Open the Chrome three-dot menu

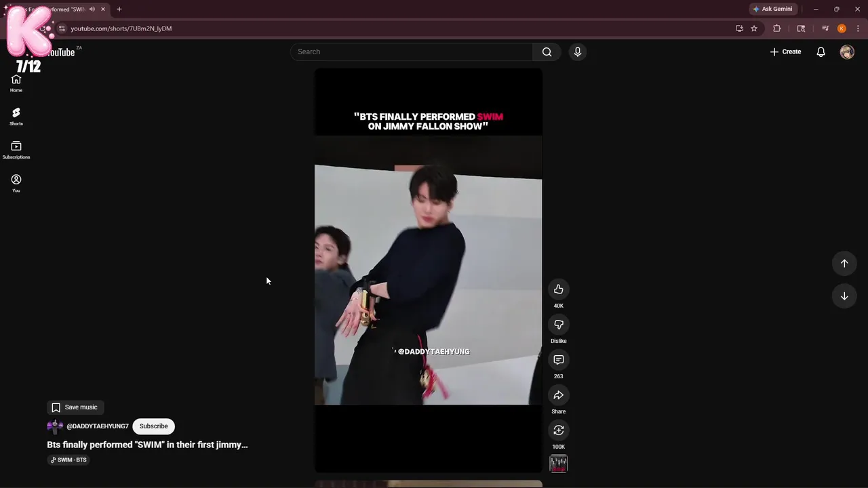click(858, 28)
